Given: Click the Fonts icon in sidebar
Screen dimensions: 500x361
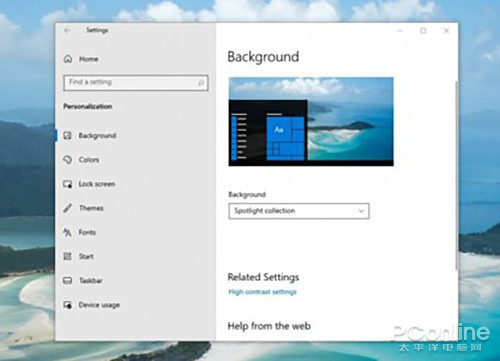Looking at the screenshot, I should point(68,232).
